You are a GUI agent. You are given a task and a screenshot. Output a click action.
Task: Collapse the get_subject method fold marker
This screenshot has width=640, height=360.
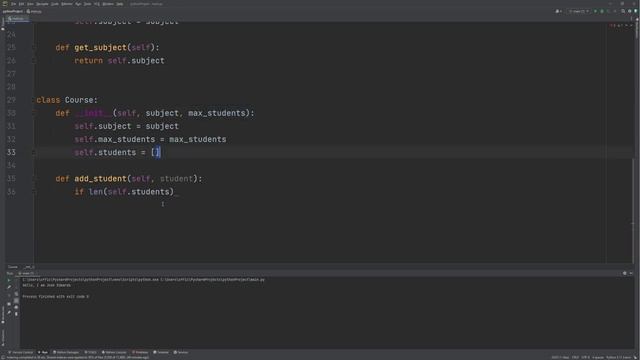pos(34,48)
